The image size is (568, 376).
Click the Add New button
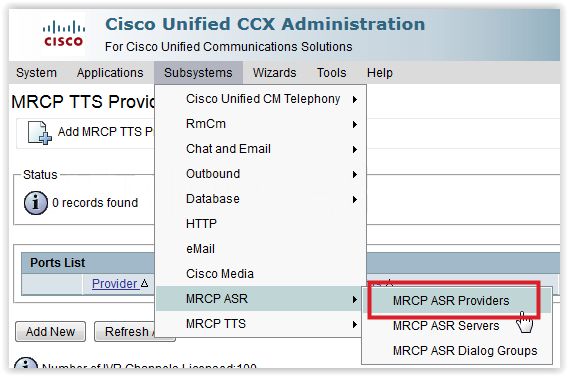(x=50, y=331)
